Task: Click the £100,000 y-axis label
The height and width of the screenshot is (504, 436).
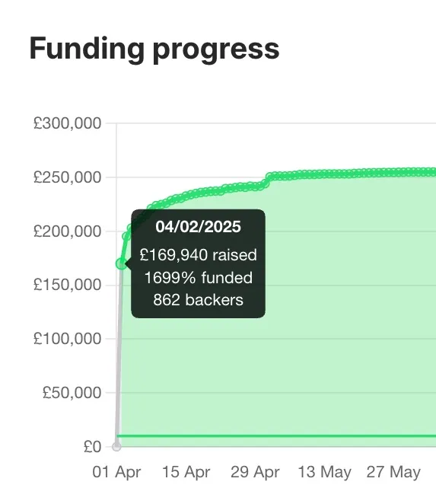Action: click(68, 339)
